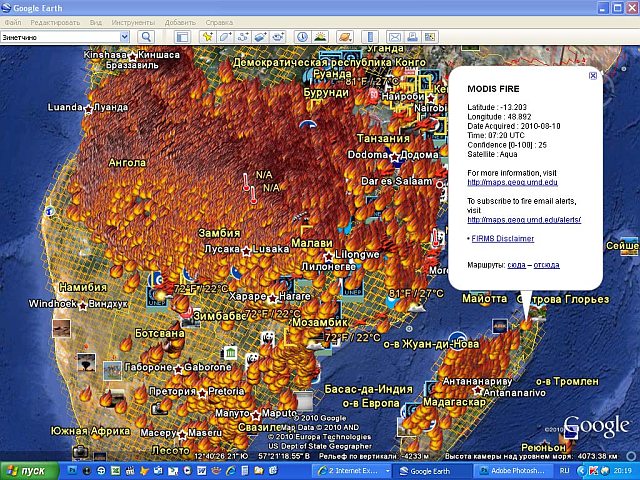Screen dimensions: 640x480
Task: Click the system tray clock 20:19
Action: click(x=622, y=471)
